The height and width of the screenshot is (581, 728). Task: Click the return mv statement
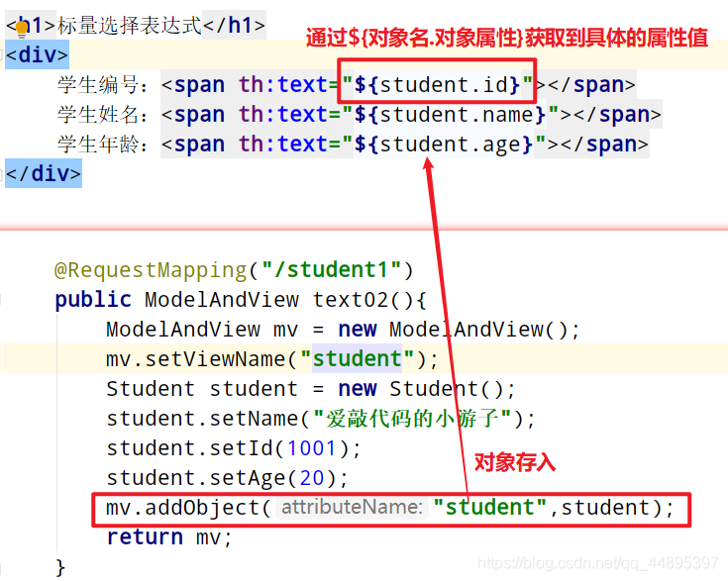(168, 537)
